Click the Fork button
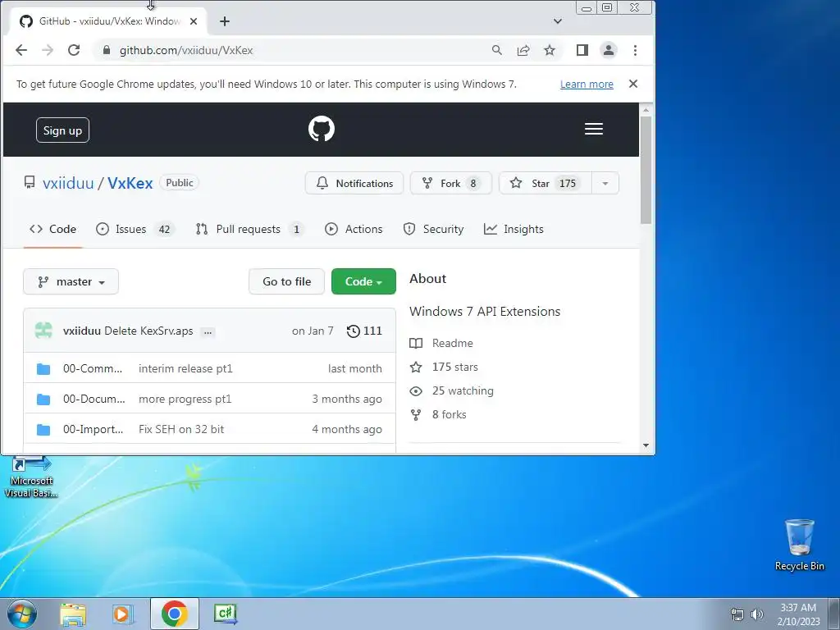840x630 pixels. click(450, 183)
